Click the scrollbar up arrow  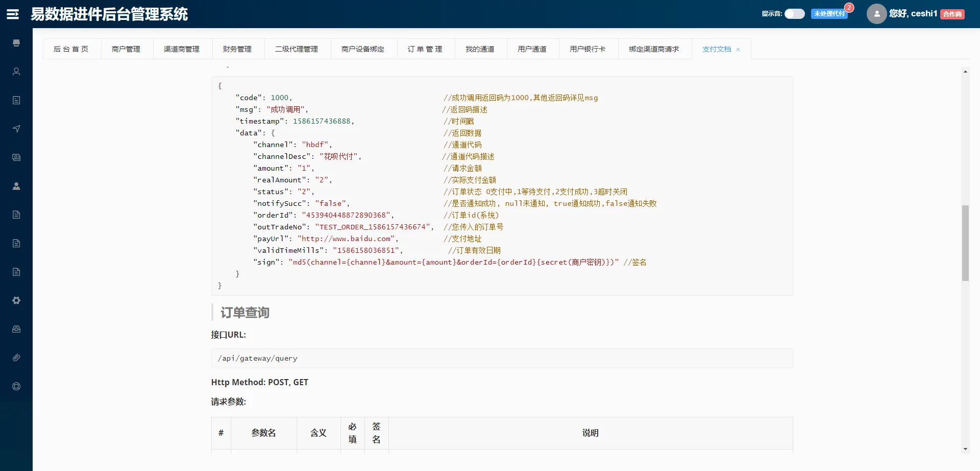[965, 72]
